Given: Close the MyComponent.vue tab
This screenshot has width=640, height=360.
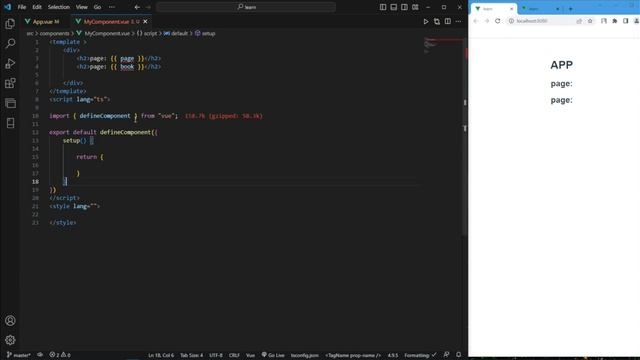Looking at the screenshot, I should point(145,22).
